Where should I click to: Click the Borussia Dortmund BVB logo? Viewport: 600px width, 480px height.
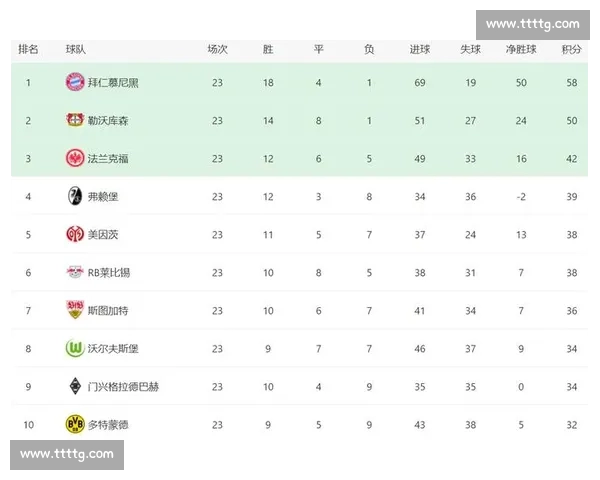[74, 424]
